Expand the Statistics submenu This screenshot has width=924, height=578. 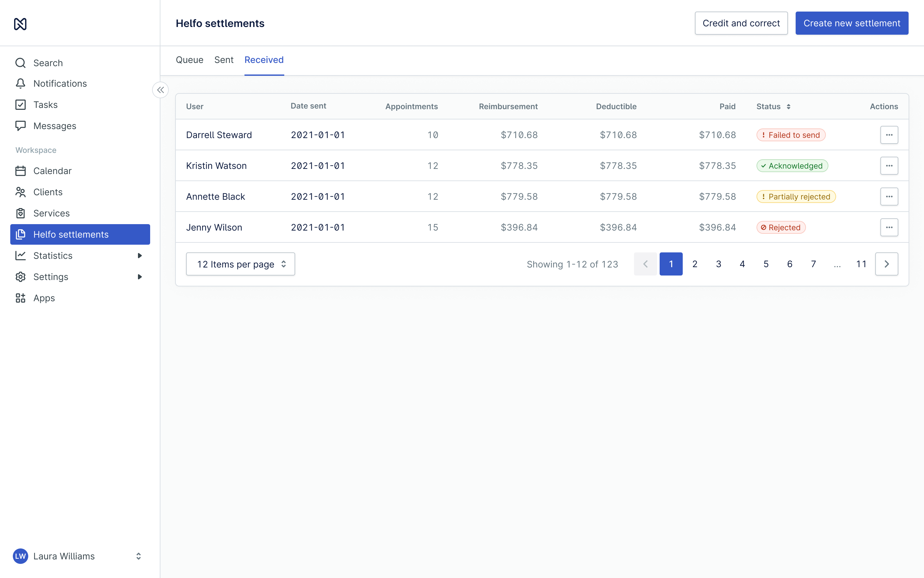[139, 256]
